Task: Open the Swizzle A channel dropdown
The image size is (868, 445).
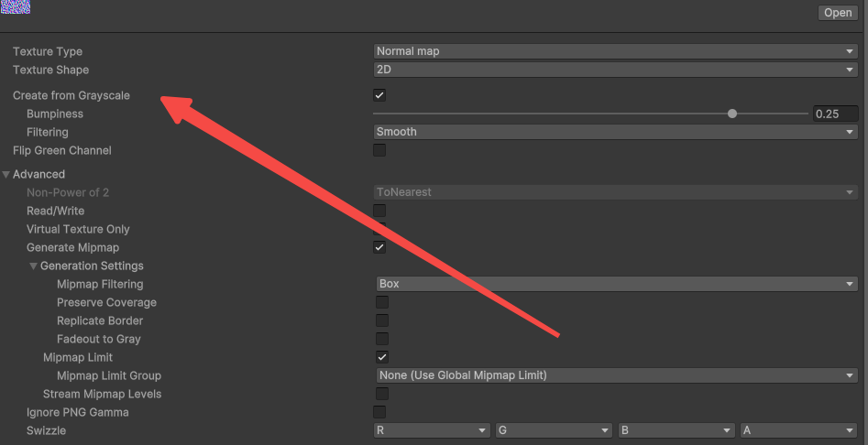Action: tap(799, 430)
